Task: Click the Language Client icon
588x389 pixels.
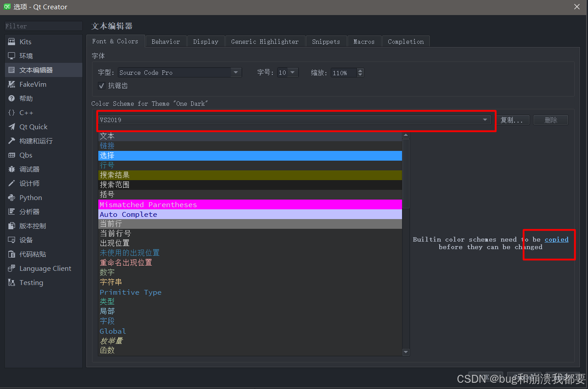Action: (12, 268)
